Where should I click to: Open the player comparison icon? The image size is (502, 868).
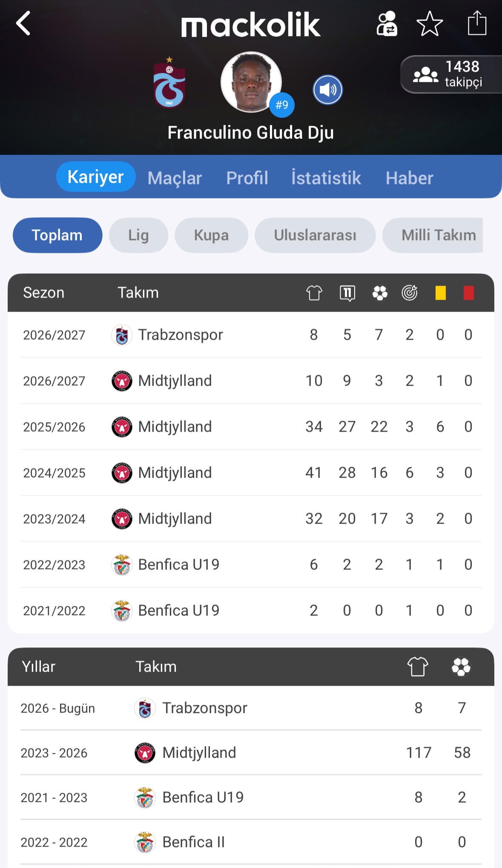pyautogui.click(x=387, y=23)
